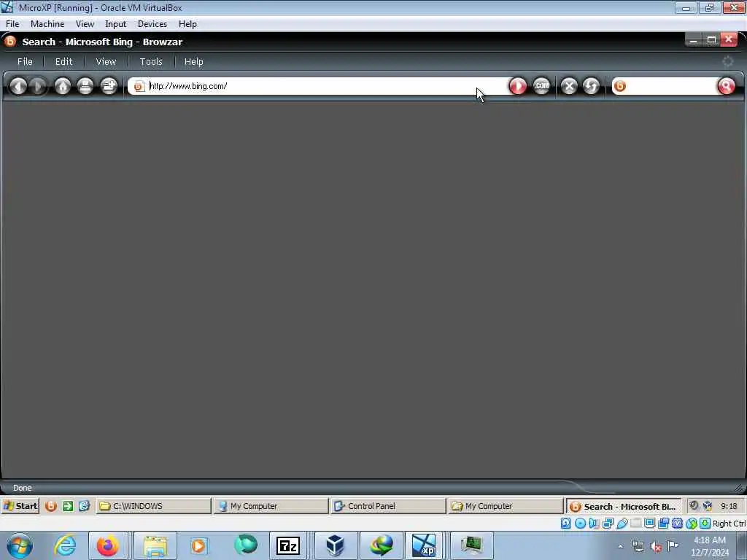The height and width of the screenshot is (560, 747).
Task: Open Browzar's View menu
Action: tap(106, 61)
